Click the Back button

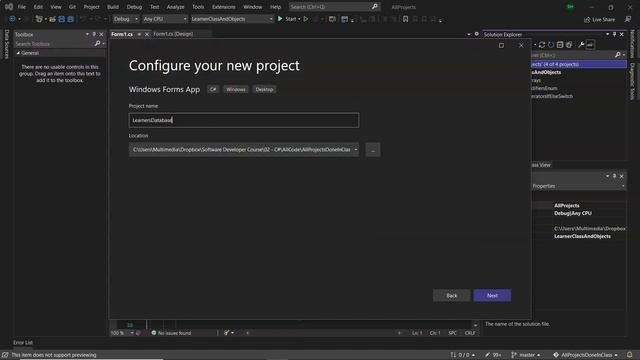pyautogui.click(x=451, y=296)
